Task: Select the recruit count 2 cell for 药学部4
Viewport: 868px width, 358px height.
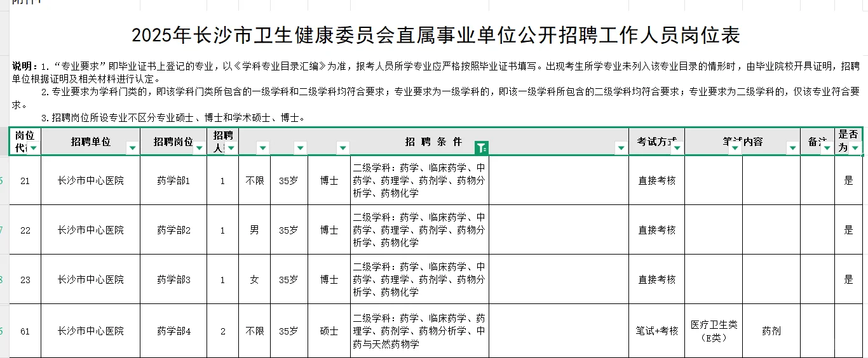Action: pos(222,331)
